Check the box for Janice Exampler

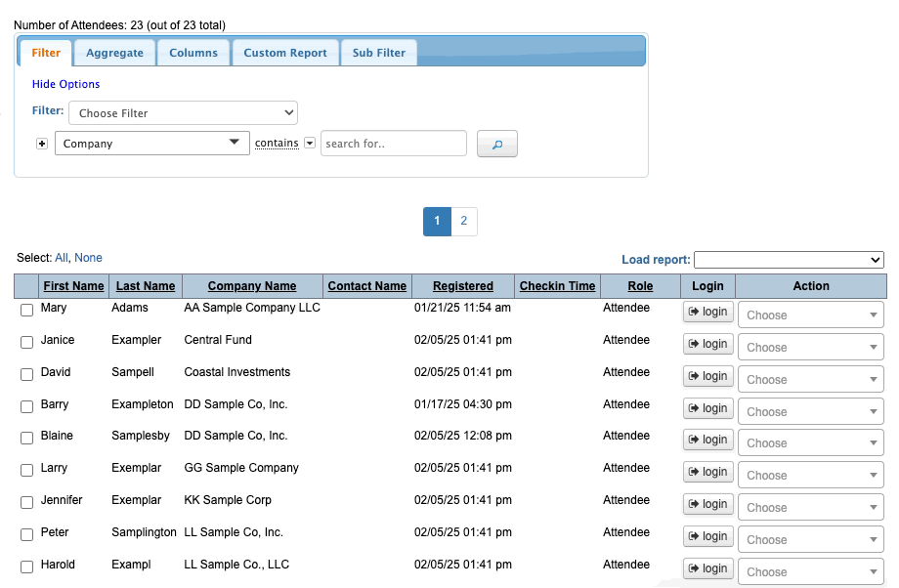[27, 342]
